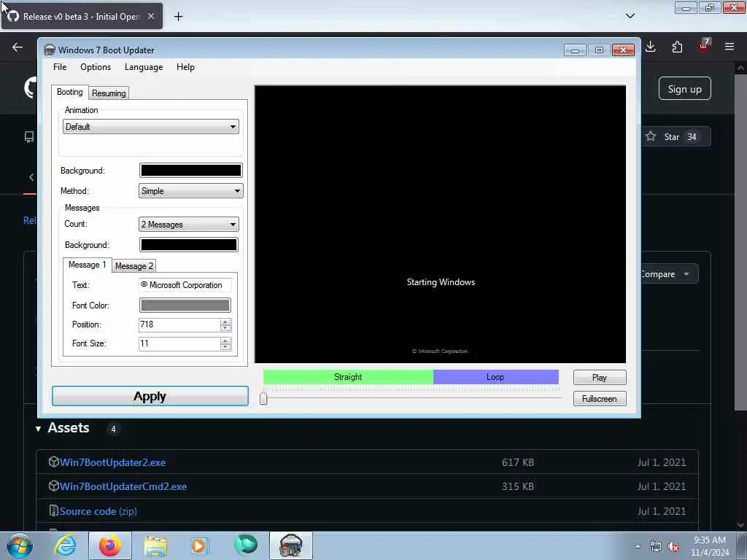
Task: Click the zip file icon beside Source code
Action: click(54, 511)
